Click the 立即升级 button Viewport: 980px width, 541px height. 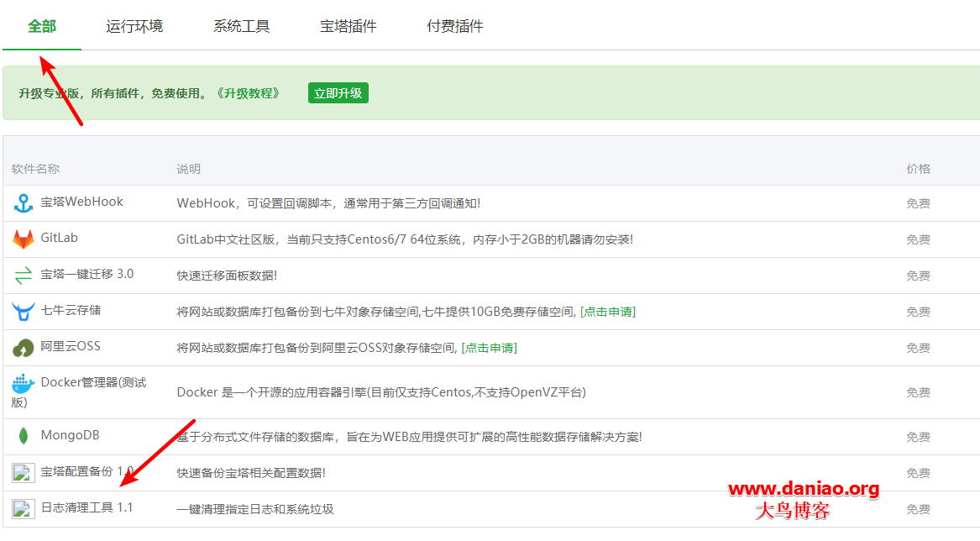point(338,93)
